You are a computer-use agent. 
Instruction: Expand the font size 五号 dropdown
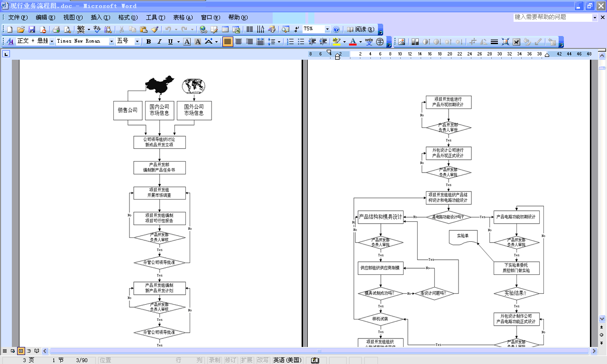point(138,42)
